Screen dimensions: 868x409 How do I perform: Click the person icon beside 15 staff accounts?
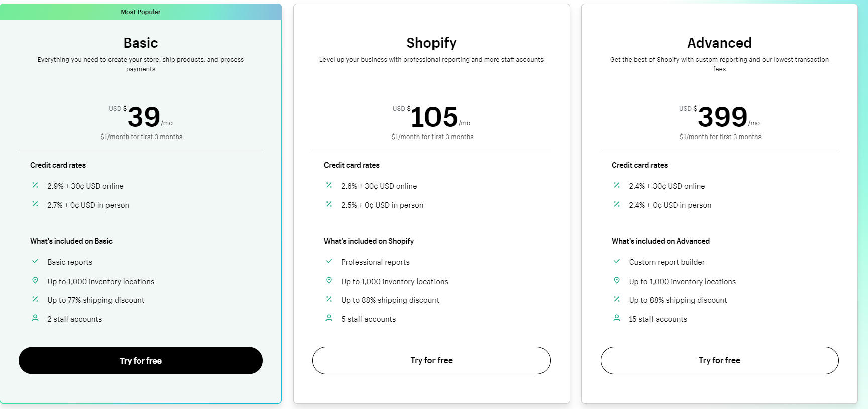pos(617,318)
